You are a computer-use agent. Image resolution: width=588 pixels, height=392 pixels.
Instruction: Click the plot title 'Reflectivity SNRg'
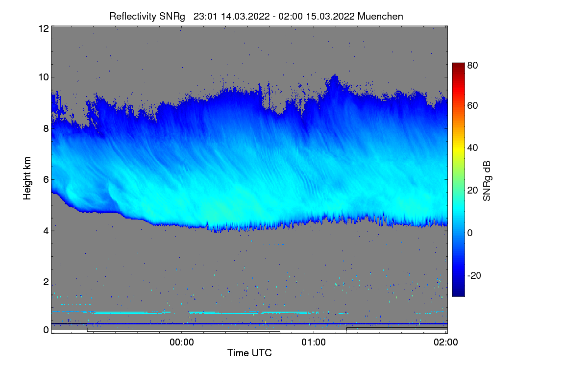[x=147, y=16]
